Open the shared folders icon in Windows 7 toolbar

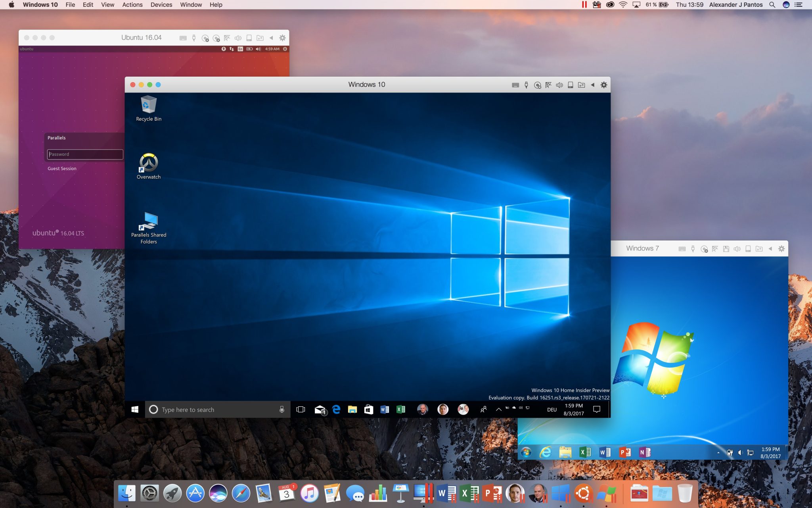758,248
